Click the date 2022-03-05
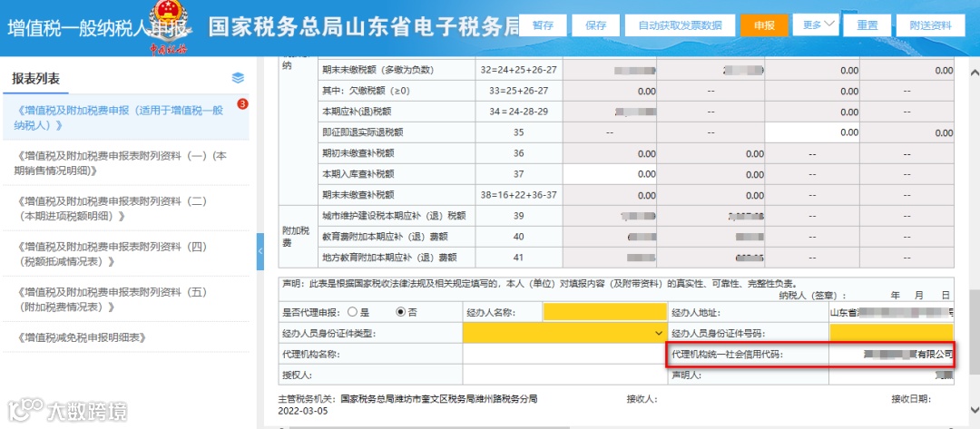 click(302, 412)
